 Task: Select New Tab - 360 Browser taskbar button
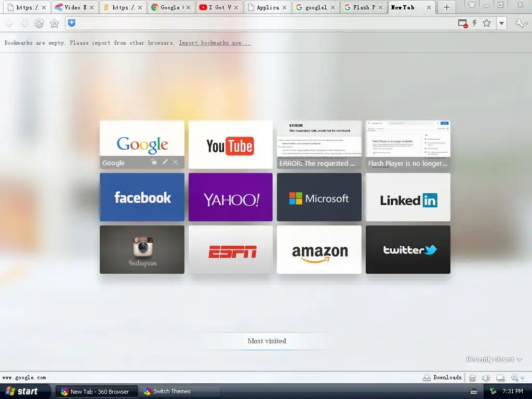[96, 392]
